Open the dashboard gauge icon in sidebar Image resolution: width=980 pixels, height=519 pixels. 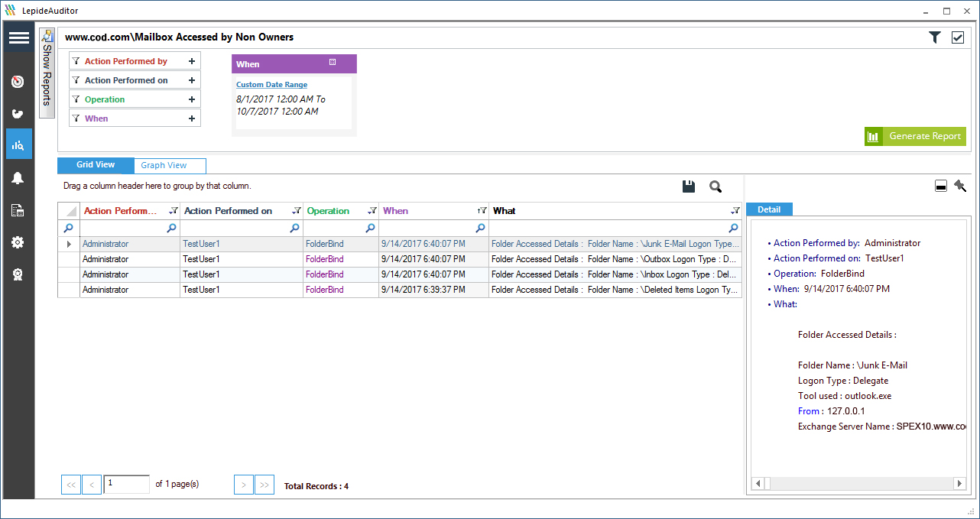[x=18, y=82]
